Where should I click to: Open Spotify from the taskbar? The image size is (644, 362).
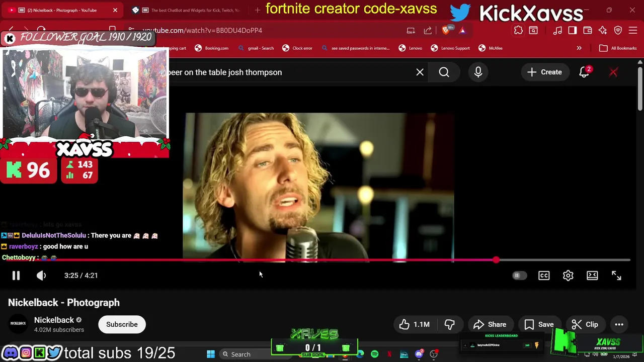pos(374,354)
